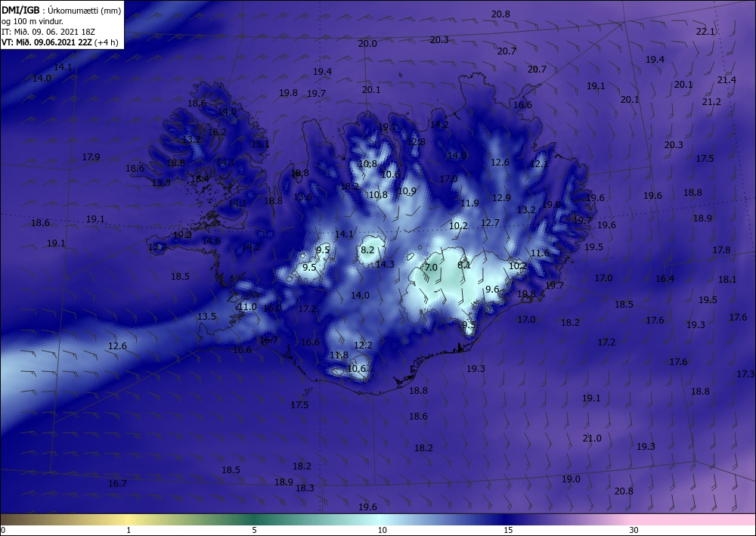
Task: Click the 7.0 value on the glacier
Action: pyautogui.click(x=431, y=267)
